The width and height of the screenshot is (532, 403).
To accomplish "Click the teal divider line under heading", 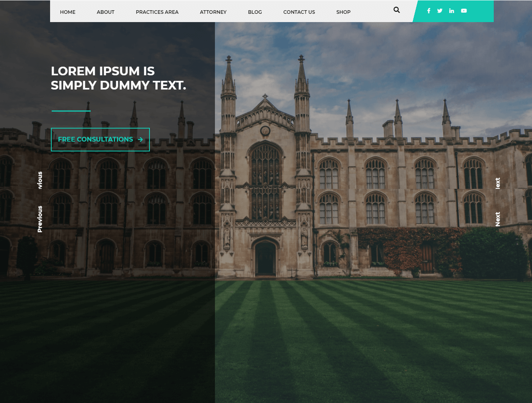I will point(71,111).
